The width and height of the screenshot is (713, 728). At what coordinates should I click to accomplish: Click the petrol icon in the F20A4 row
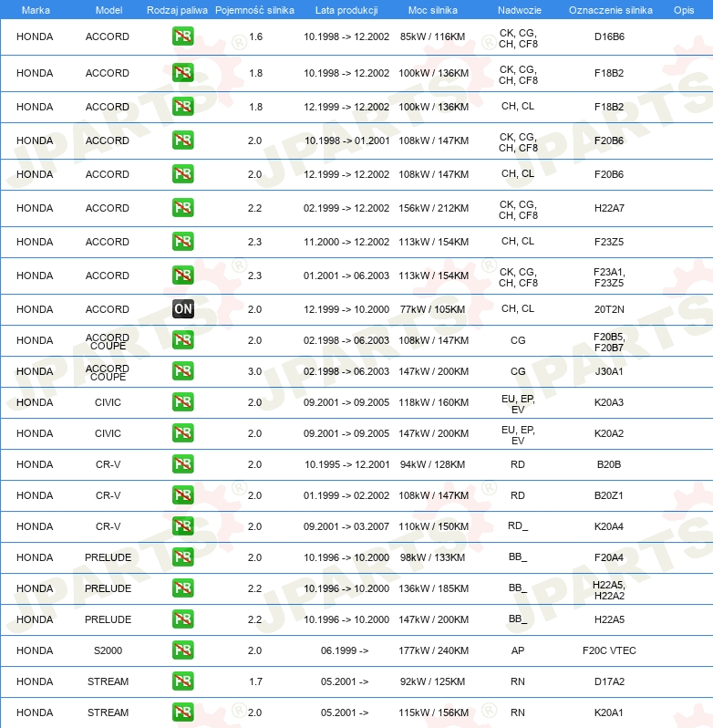(182, 557)
